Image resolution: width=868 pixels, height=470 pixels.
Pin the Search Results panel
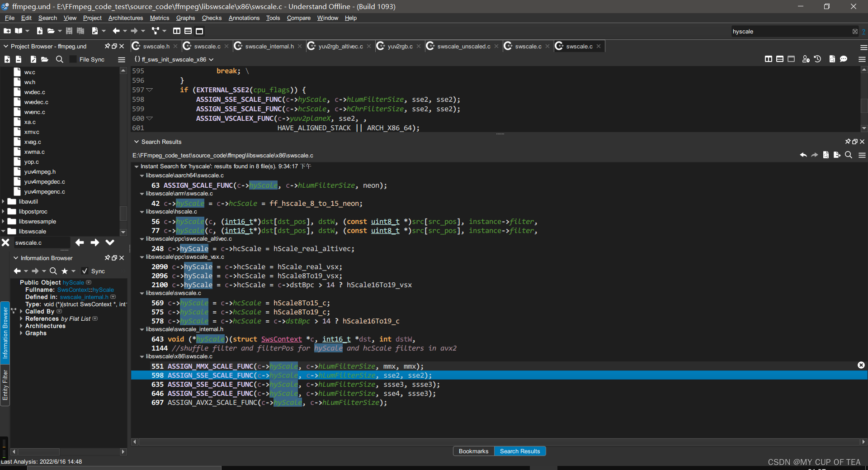pyautogui.click(x=848, y=142)
